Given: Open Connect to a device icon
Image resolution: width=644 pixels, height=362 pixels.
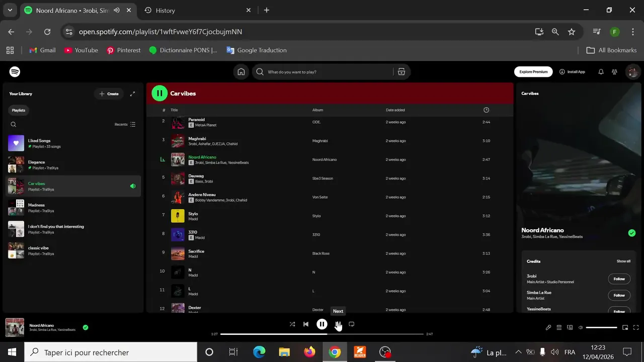Looking at the screenshot, I should [570, 327].
